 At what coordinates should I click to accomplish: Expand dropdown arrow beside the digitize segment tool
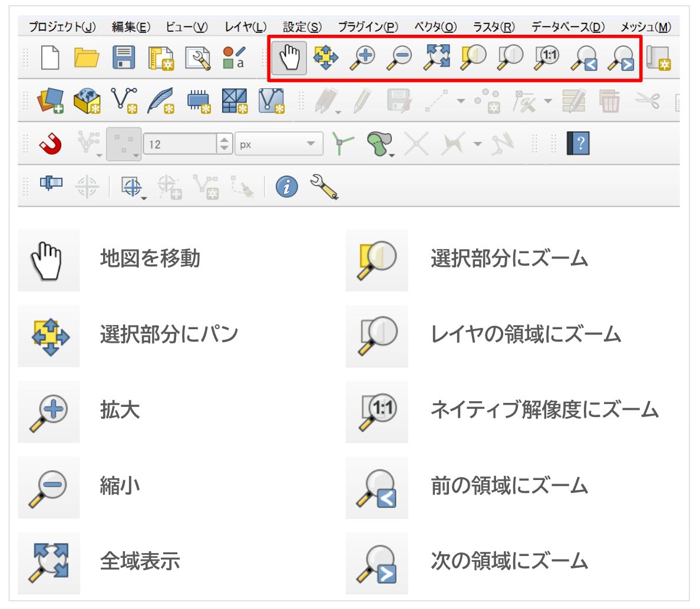click(x=461, y=101)
